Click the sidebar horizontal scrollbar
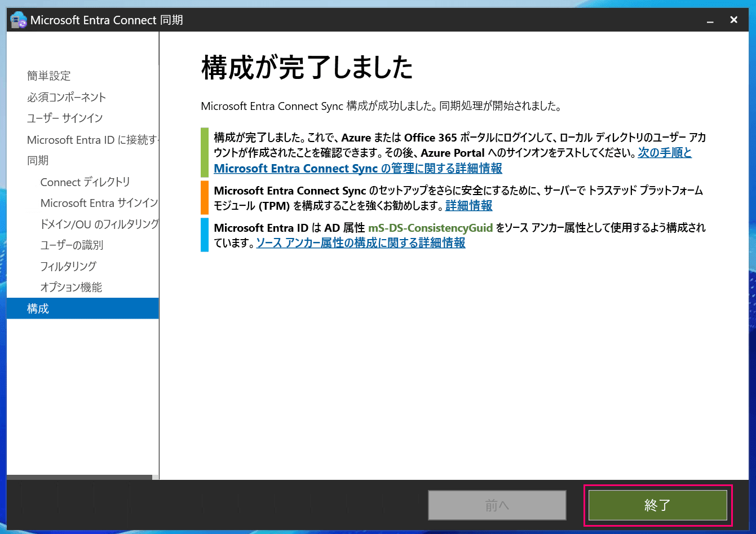 79,477
